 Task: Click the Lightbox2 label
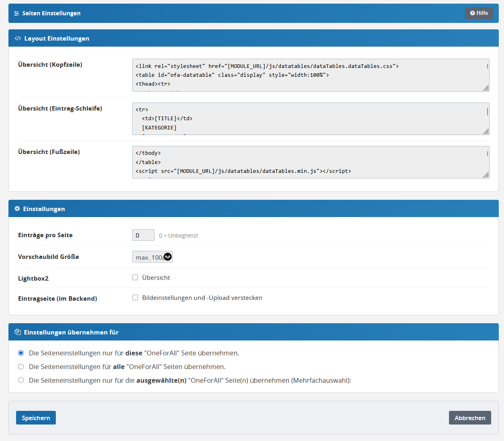[33, 279]
